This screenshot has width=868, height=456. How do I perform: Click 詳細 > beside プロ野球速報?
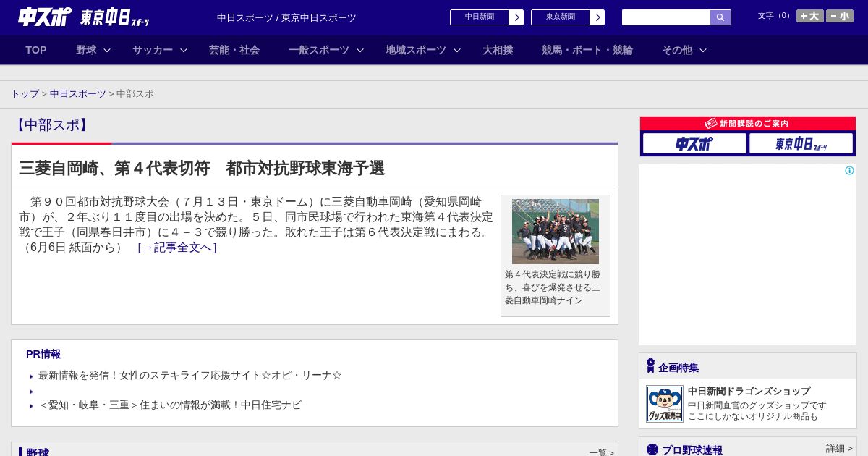point(839,449)
